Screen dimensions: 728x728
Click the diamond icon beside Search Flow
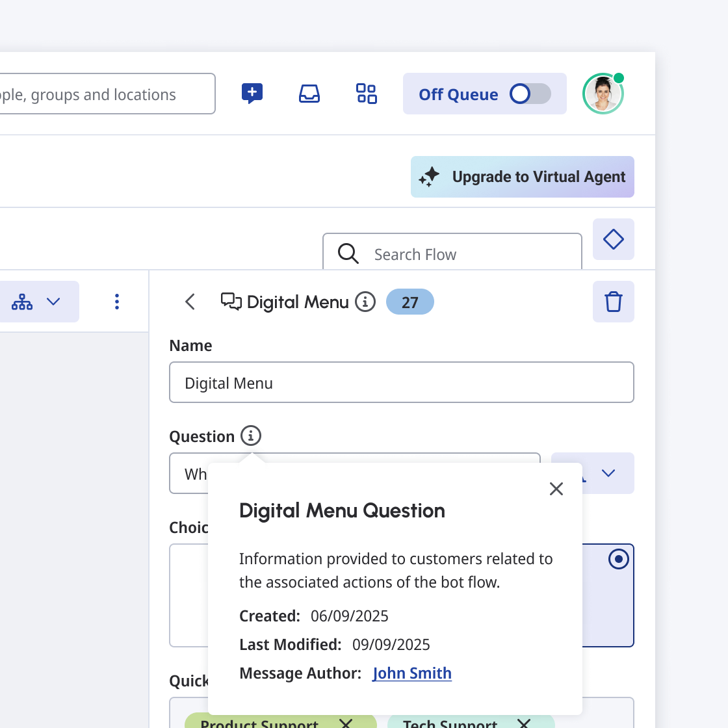point(613,239)
